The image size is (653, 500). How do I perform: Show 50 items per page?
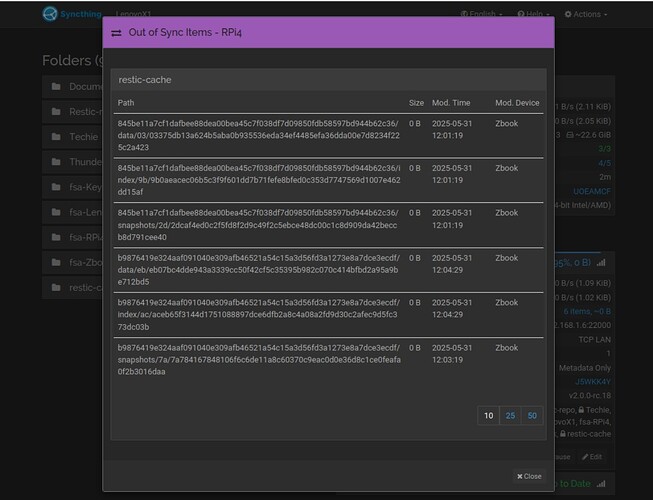(532, 415)
